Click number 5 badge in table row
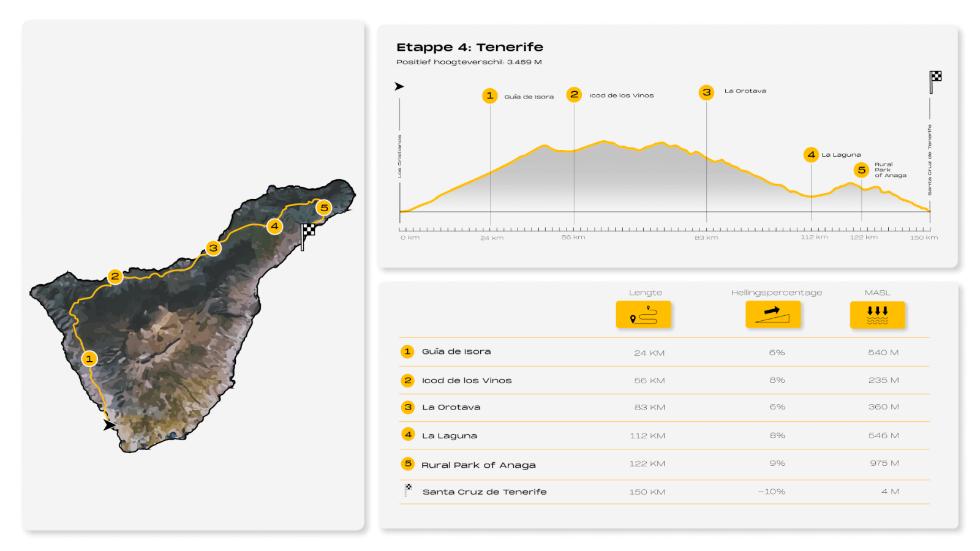 click(x=408, y=463)
